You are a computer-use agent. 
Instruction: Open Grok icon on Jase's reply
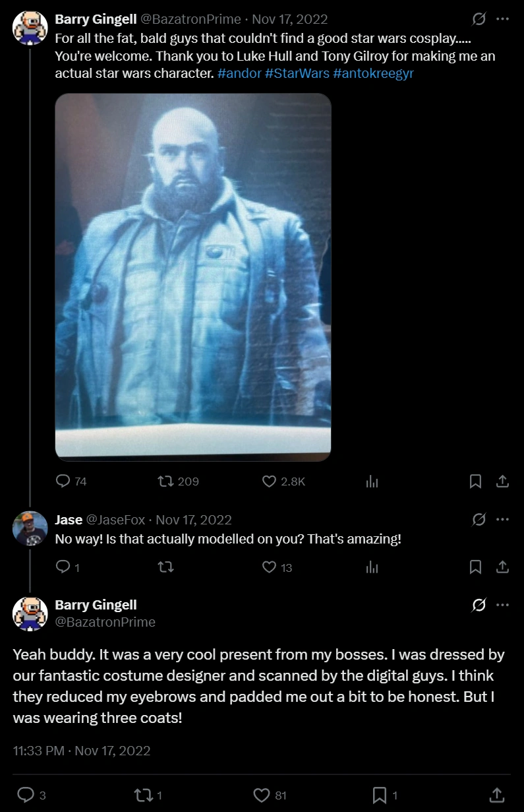(x=479, y=520)
